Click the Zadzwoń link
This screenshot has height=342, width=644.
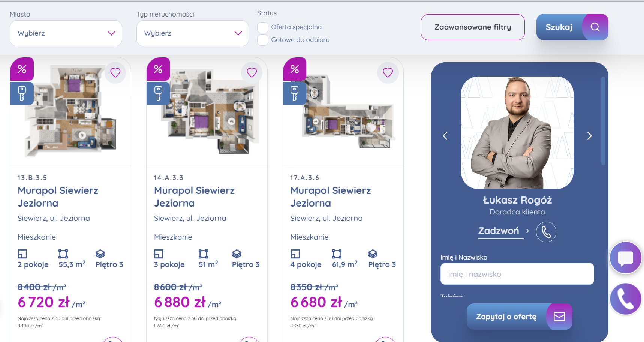[x=499, y=231]
